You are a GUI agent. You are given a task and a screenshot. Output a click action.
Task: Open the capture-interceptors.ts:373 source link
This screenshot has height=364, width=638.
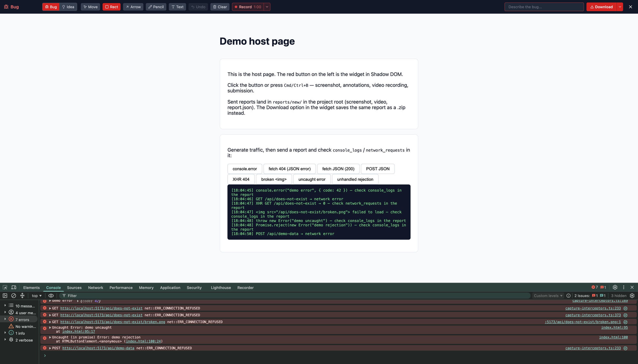pyautogui.click(x=593, y=315)
